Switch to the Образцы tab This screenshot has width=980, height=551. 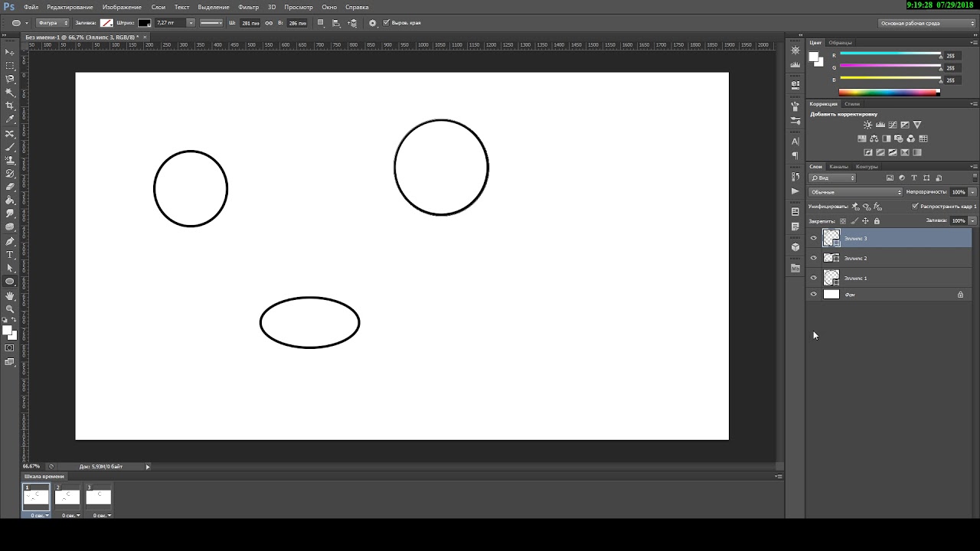(840, 43)
